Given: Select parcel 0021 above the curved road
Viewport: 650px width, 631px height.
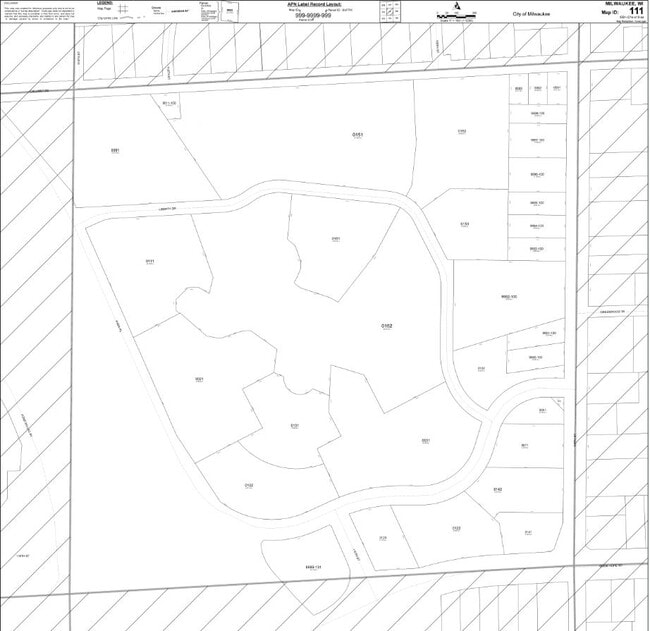Looking at the screenshot, I should click(425, 441).
